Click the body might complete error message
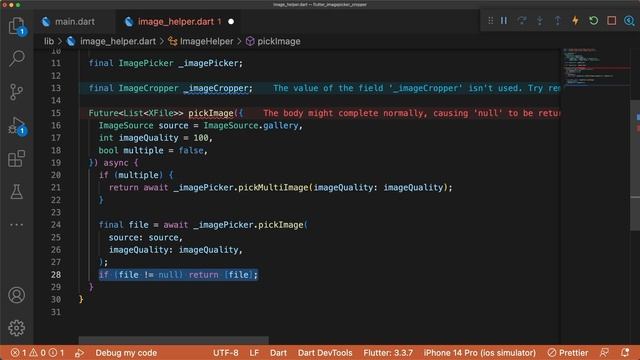This screenshot has height=360, width=640. (411, 113)
